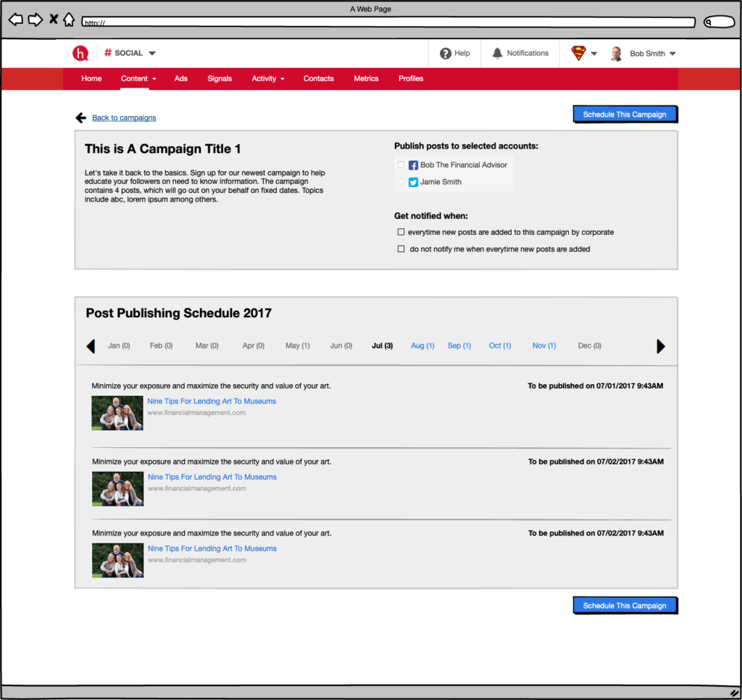
Task: Expand the SOCIAL product dropdown arrow
Action: tap(152, 53)
